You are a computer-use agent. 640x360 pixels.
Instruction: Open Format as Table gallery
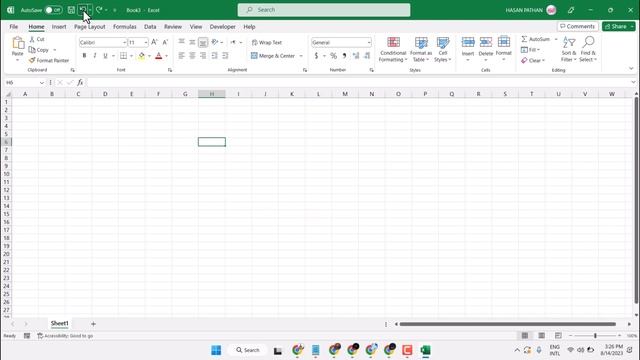click(x=421, y=49)
